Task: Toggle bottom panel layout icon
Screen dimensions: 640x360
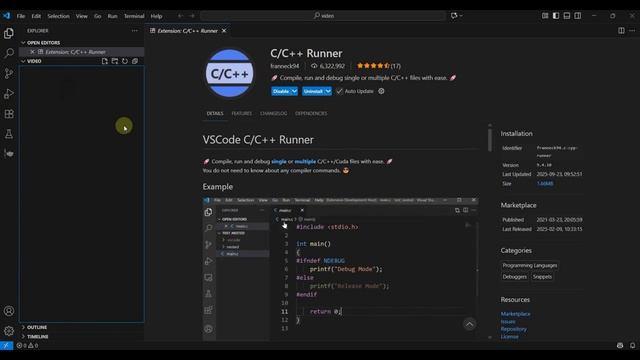Action: pyautogui.click(x=567, y=16)
